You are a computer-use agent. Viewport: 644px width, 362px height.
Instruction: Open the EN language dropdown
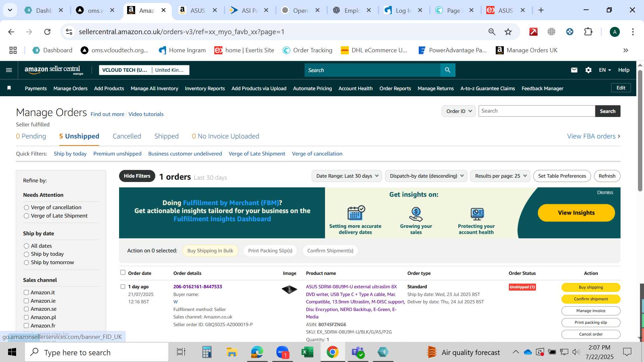click(605, 70)
